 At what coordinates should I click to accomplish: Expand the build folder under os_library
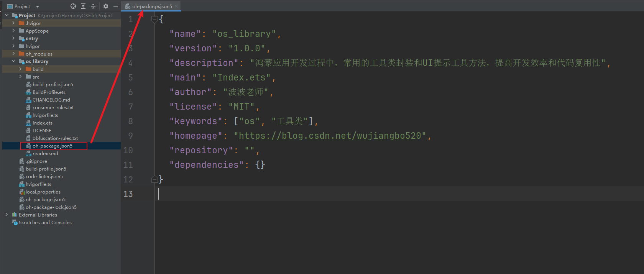[x=21, y=69]
